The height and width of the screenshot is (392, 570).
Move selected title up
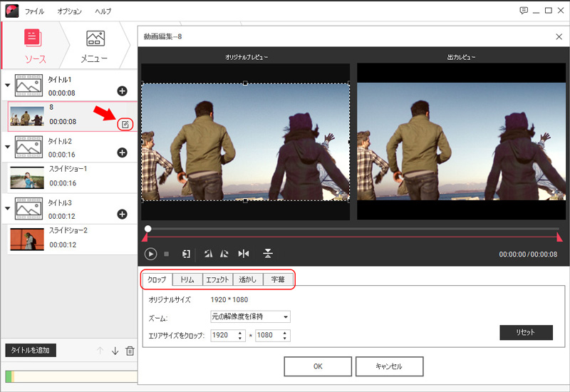(100, 351)
